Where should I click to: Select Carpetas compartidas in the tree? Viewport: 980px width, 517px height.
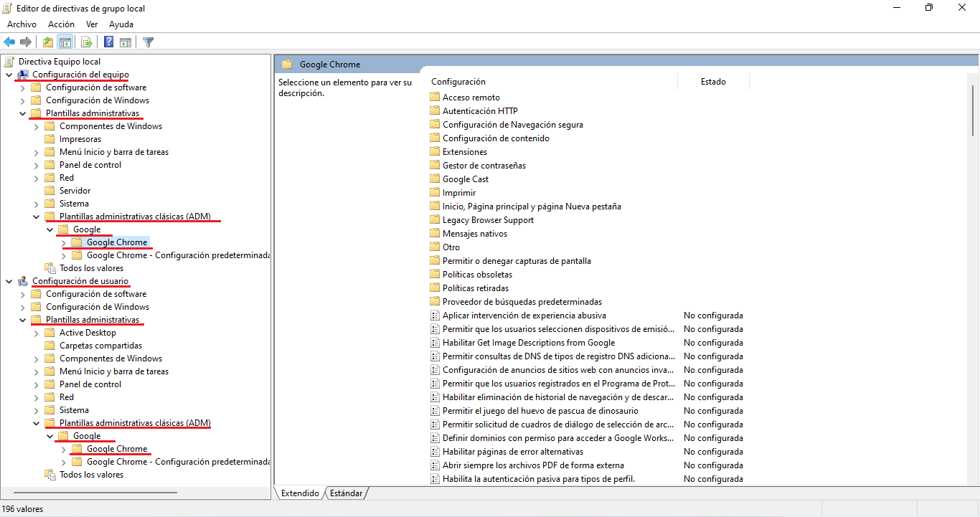100,345
